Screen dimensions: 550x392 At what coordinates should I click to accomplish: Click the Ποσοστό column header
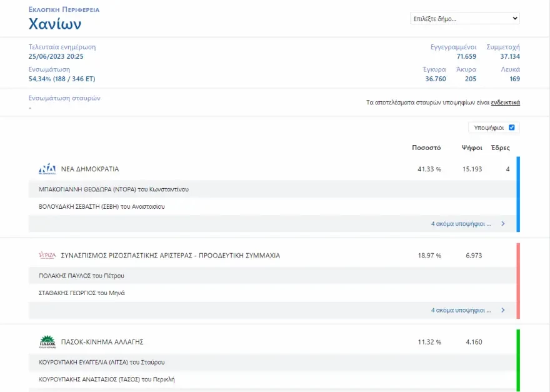426,148
